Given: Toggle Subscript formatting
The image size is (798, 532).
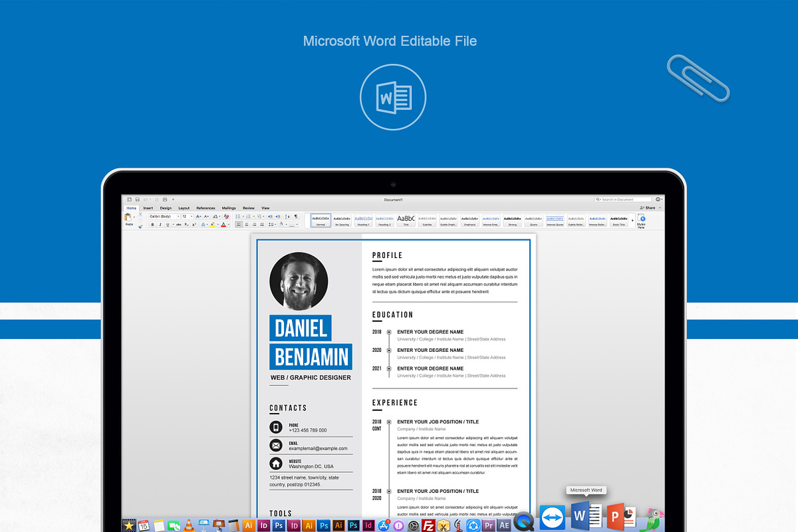Looking at the screenshot, I should point(186,224).
